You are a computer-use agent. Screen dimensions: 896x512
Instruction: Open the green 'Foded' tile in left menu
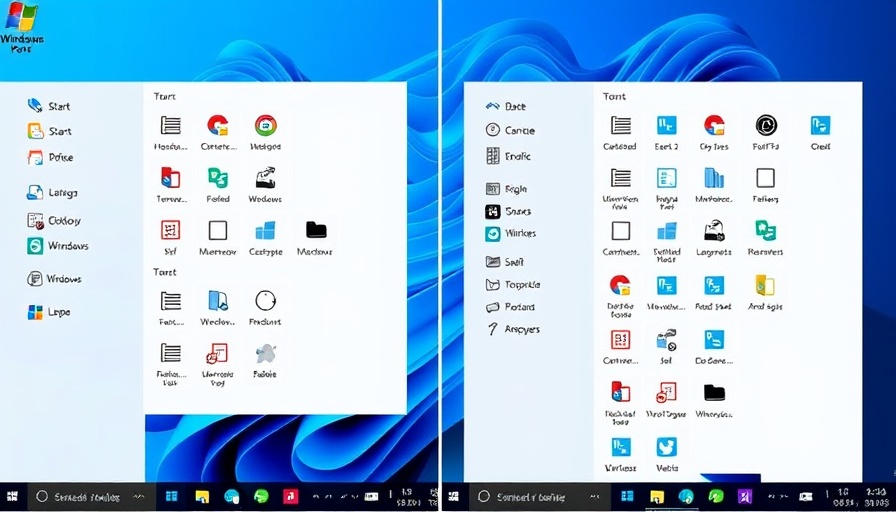218,185
